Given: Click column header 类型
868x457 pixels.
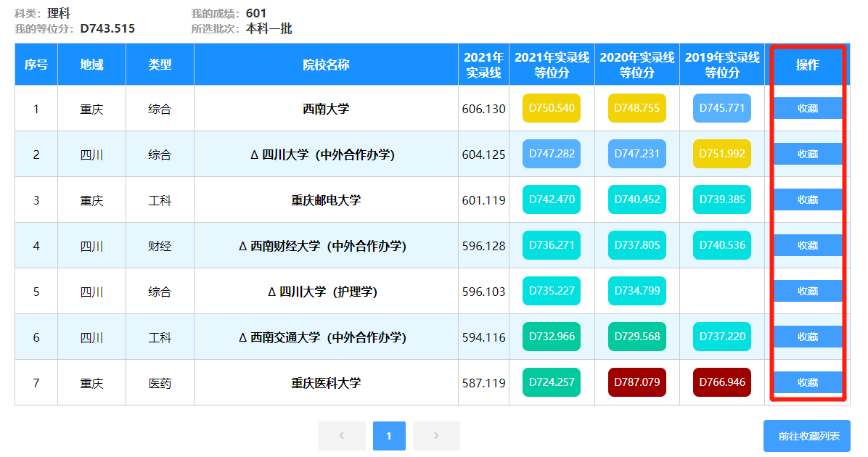Looking at the screenshot, I should [160, 65].
